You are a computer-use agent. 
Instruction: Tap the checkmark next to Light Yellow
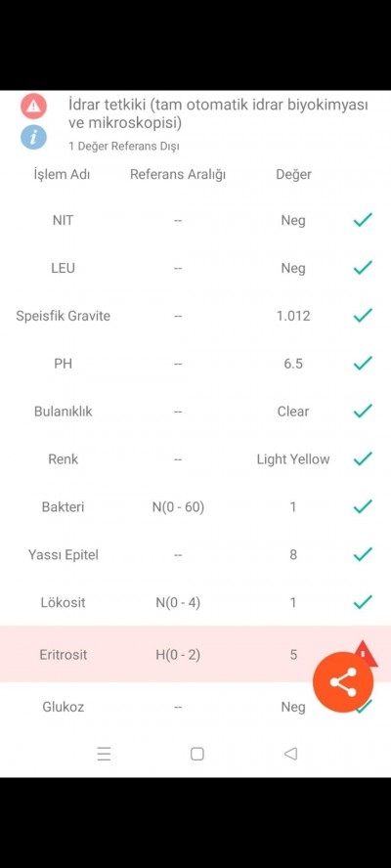pos(363,458)
